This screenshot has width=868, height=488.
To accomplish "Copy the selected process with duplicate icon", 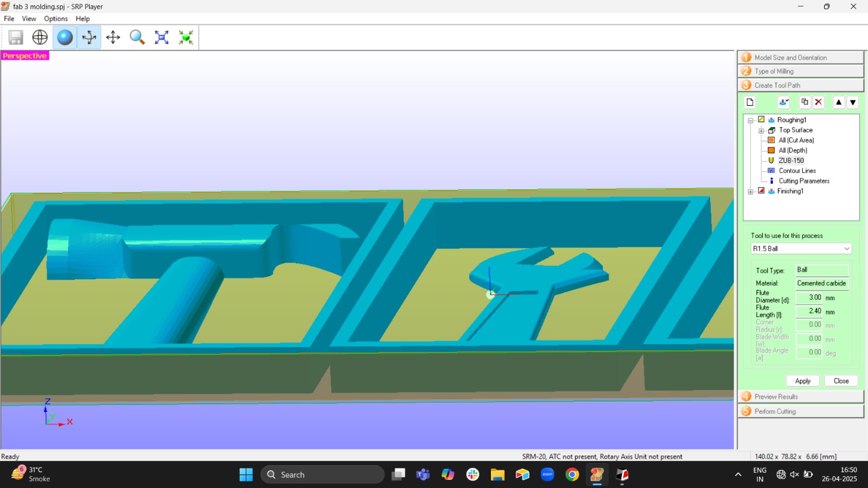I will 805,102.
